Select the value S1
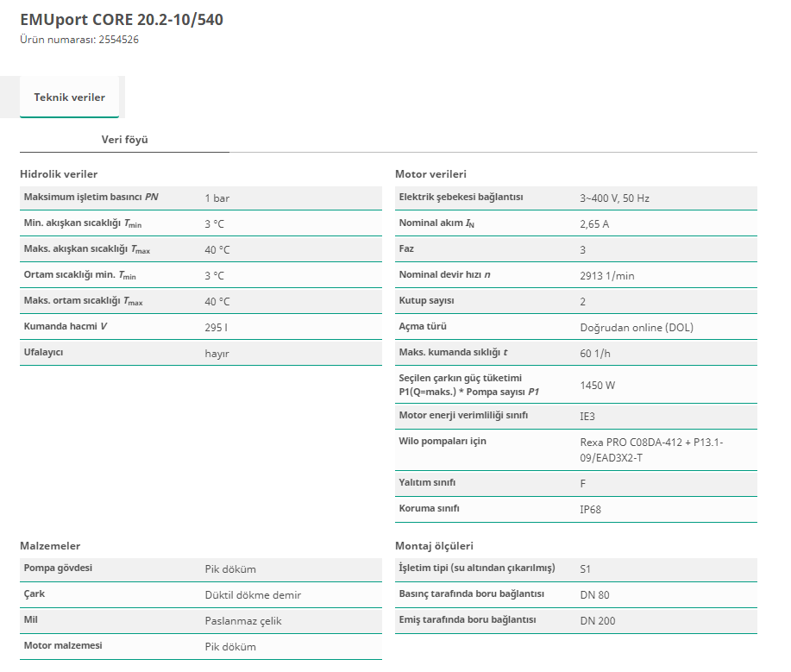The image size is (791, 672). (585, 569)
